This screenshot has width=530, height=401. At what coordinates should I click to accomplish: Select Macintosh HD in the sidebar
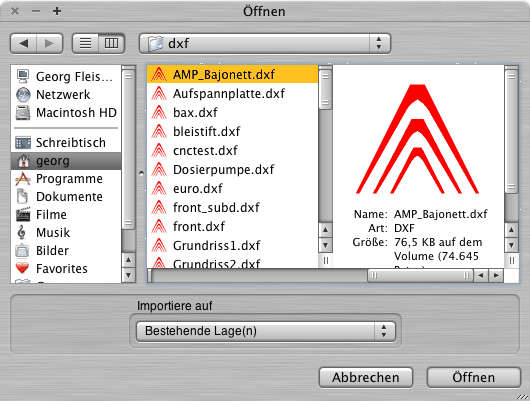pyautogui.click(x=66, y=113)
